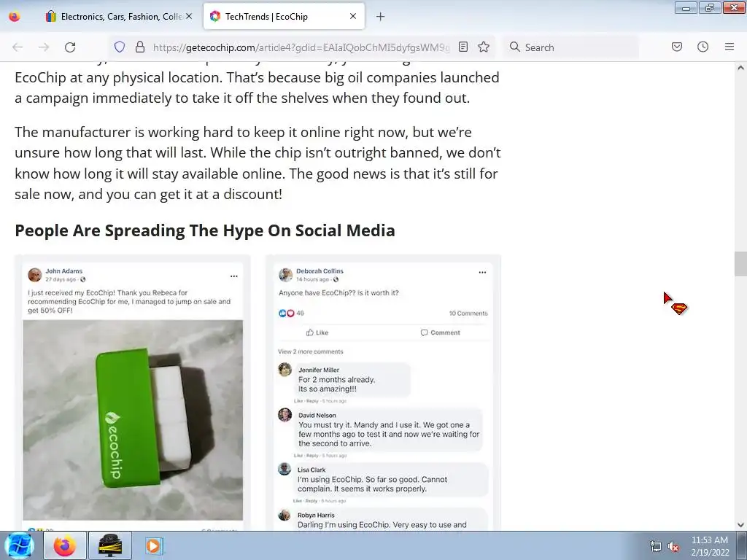Screen dimensions: 747x560
Task: Open the media player taskbar icon
Action: pyautogui.click(x=153, y=545)
